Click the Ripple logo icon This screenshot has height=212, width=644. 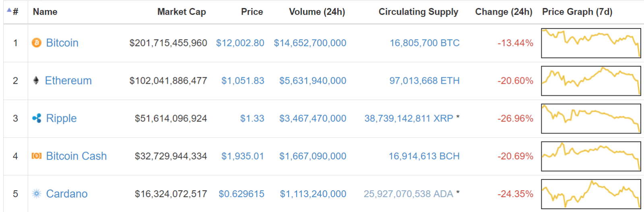pos(37,118)
